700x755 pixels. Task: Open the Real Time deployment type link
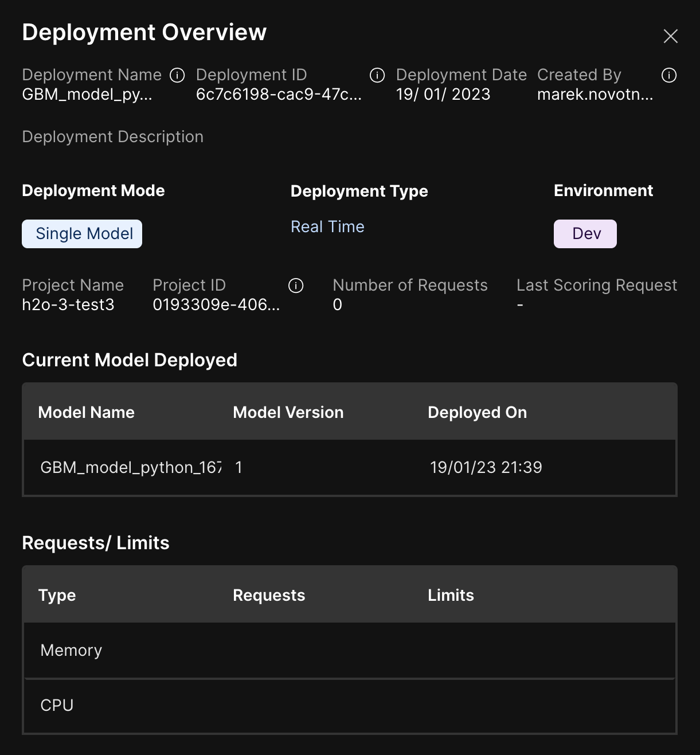pos(327,227)
